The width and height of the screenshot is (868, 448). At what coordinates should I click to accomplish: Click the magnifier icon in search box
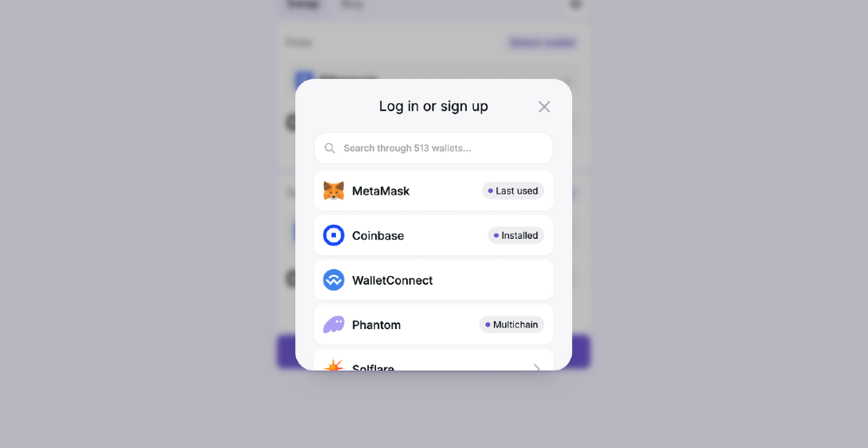(x=330, y=148)
